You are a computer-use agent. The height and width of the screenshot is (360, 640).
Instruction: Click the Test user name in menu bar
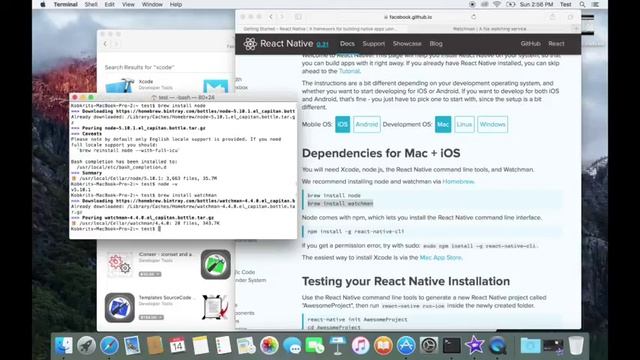coord(565,4)
